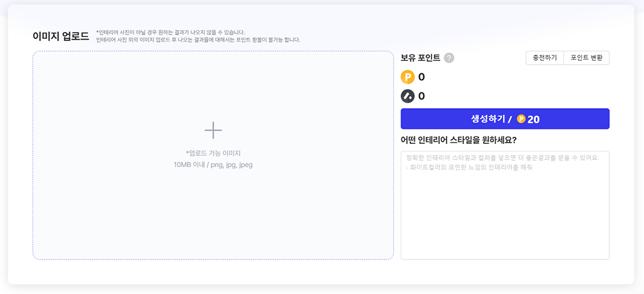Click the gold P point coin icon
The height and width of the screenshot is (294, 644).
408,77
